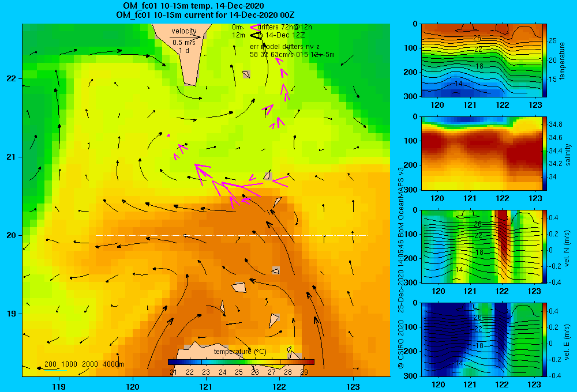
Task: Click the velocity scale arrow in the legend
Action: [185, 37]
